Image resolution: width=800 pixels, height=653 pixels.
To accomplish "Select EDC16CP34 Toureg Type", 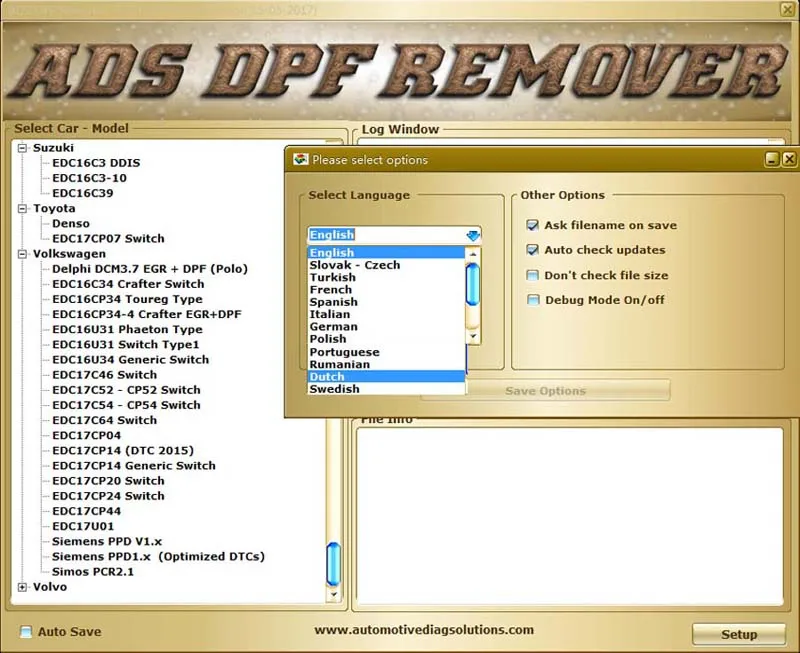I will click(x=127, y=299).
